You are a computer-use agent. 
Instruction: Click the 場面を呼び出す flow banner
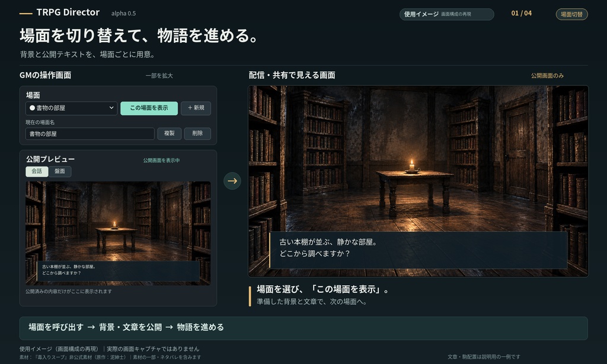pos(303,328)
